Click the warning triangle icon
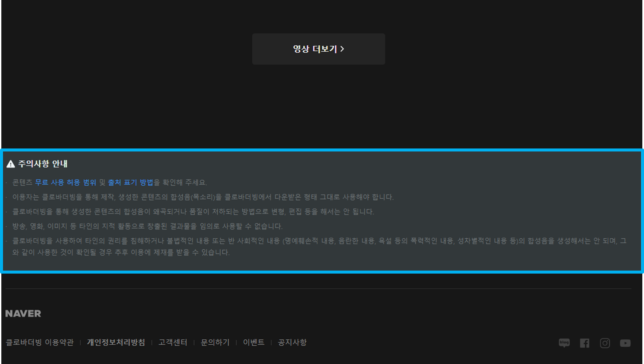Image resolution: width=644 pixels, height=364 pixels. [11, 164]
